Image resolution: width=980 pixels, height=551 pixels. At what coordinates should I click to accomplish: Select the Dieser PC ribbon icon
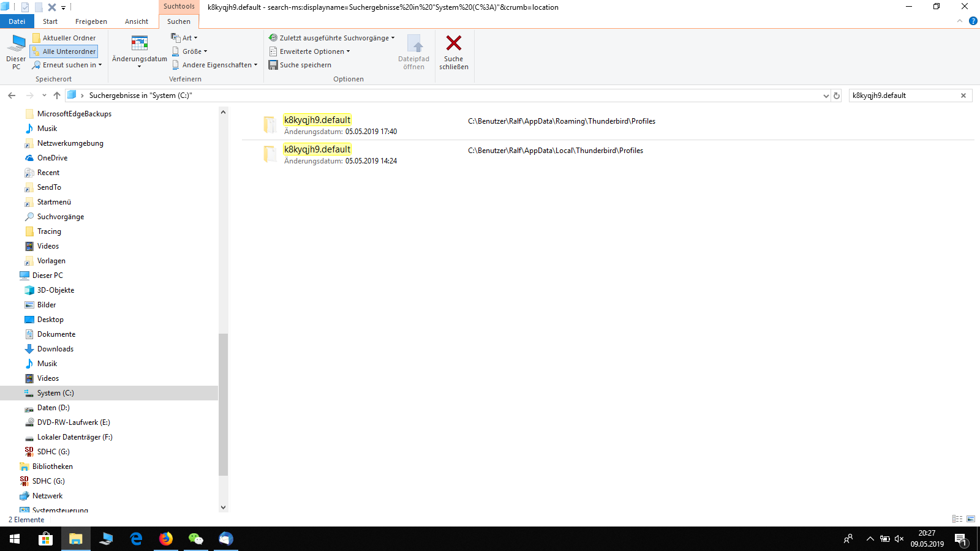[x=16, y=51]
